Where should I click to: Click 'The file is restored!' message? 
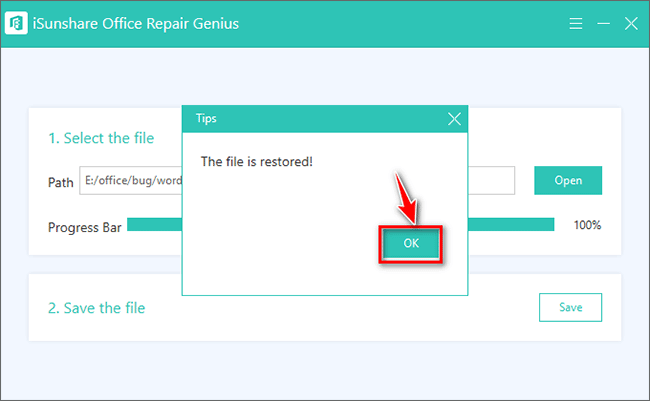(257, 162)
